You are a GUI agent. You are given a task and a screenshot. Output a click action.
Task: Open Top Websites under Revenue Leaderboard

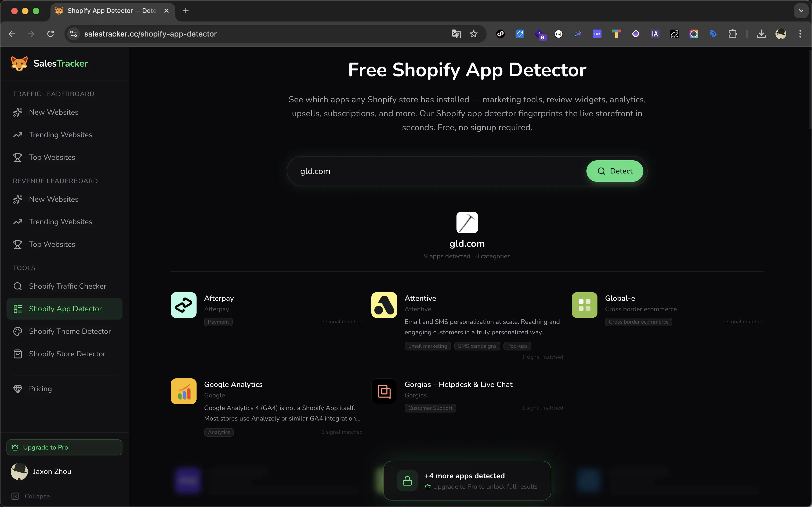(64, 244)
